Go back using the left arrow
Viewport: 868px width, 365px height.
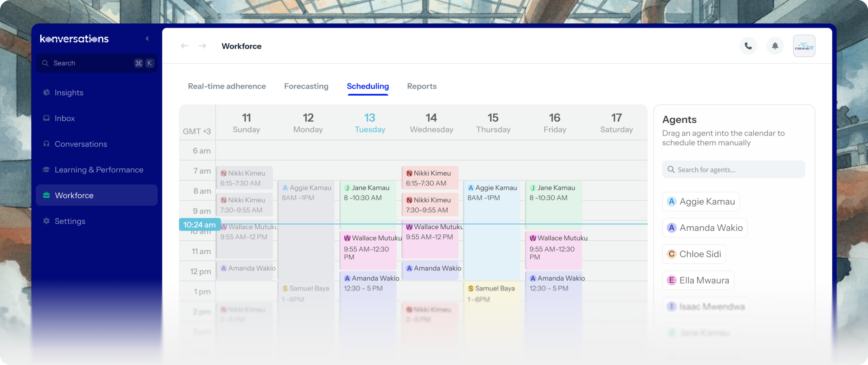184,46
